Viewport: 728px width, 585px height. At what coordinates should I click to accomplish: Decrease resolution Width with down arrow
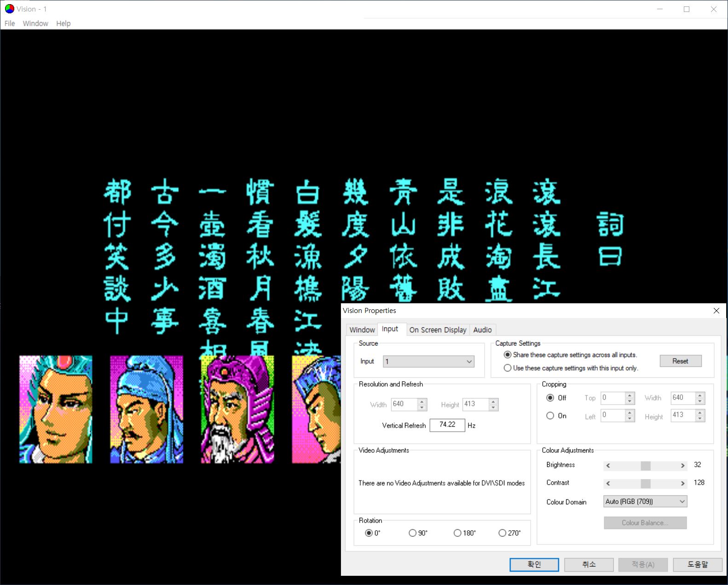[422, 408]
